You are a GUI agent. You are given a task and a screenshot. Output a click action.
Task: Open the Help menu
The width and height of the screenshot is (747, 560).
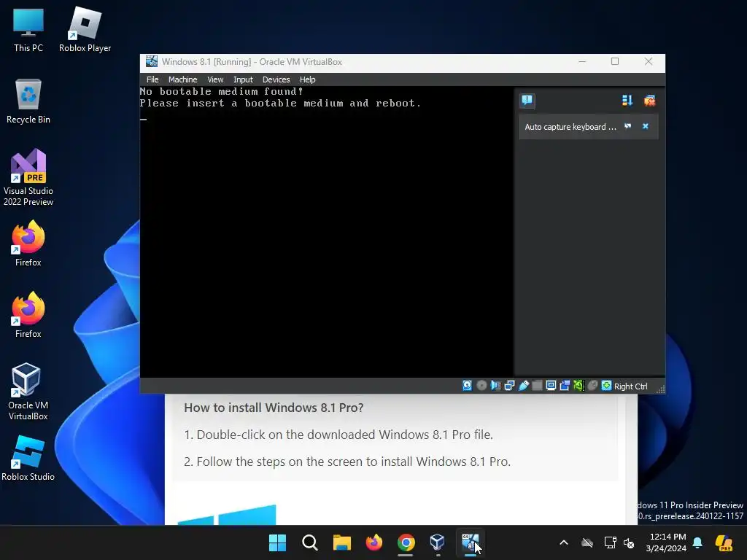[x=307, y=79]
